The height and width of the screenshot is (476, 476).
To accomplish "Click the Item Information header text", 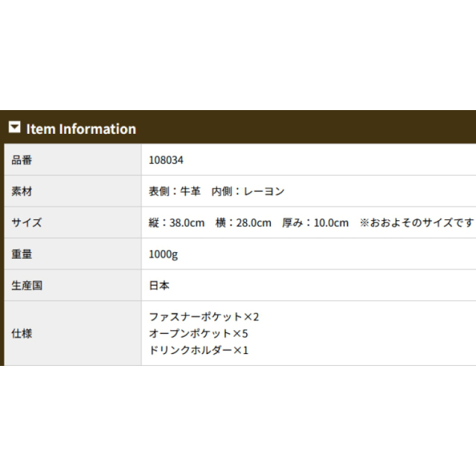I will (81, 129).
